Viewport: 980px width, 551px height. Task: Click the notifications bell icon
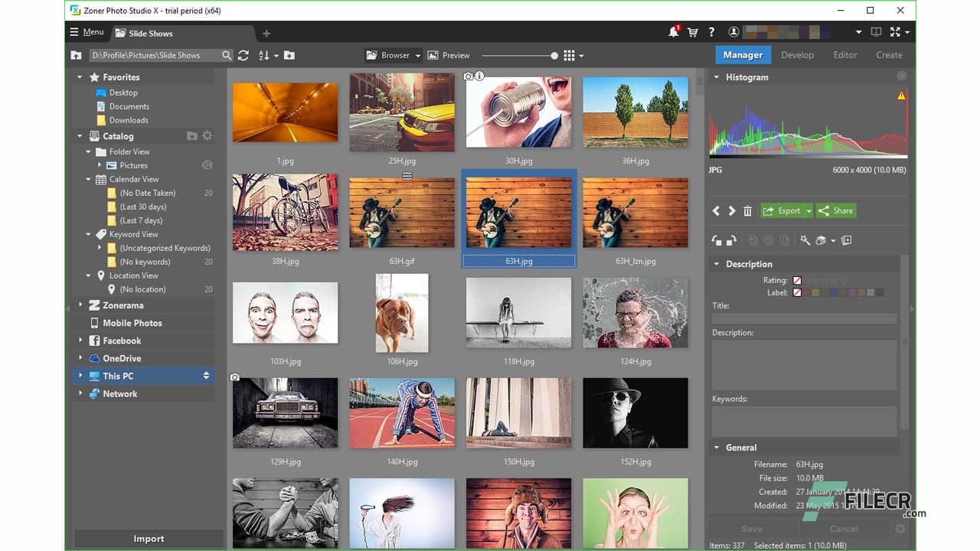tap(671, 32)
